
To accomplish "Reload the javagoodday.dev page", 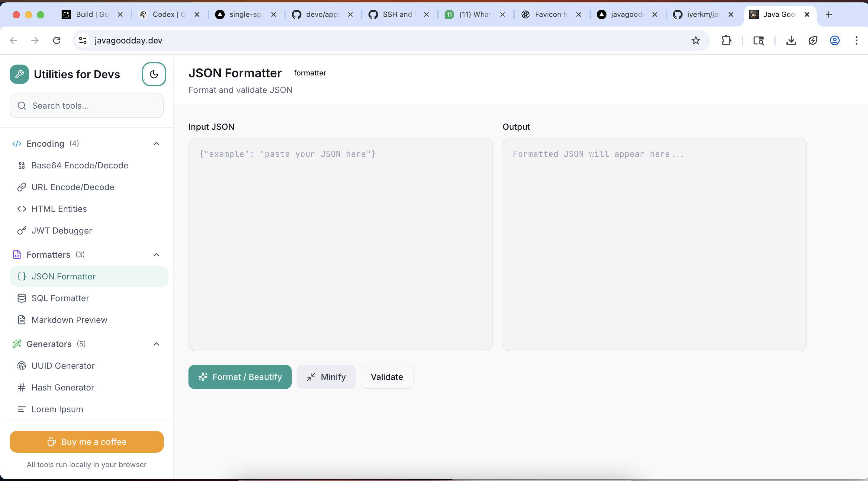I will [56, 40].
